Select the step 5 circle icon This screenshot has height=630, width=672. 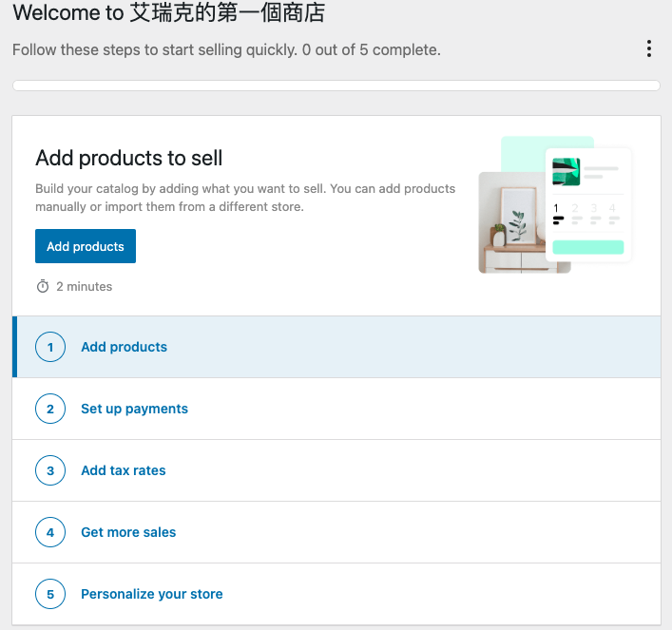pos(50,594)
